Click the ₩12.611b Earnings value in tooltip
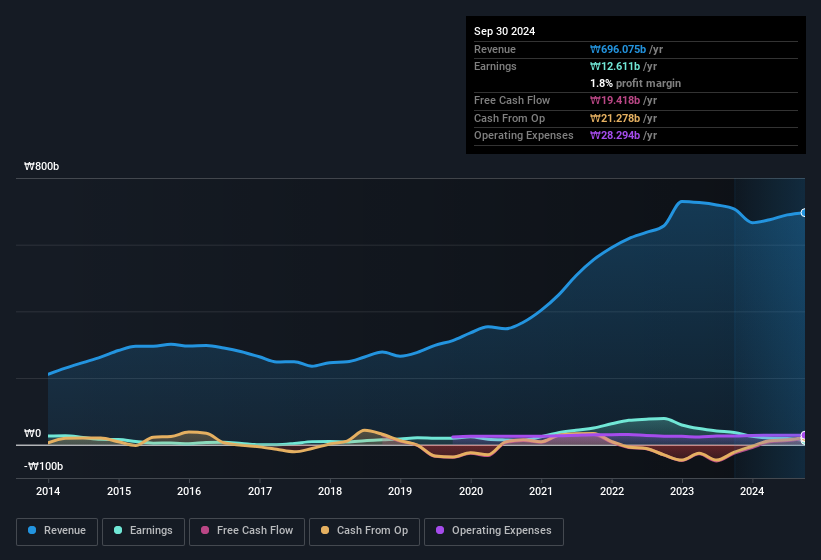821x560 pixels. 615,66
